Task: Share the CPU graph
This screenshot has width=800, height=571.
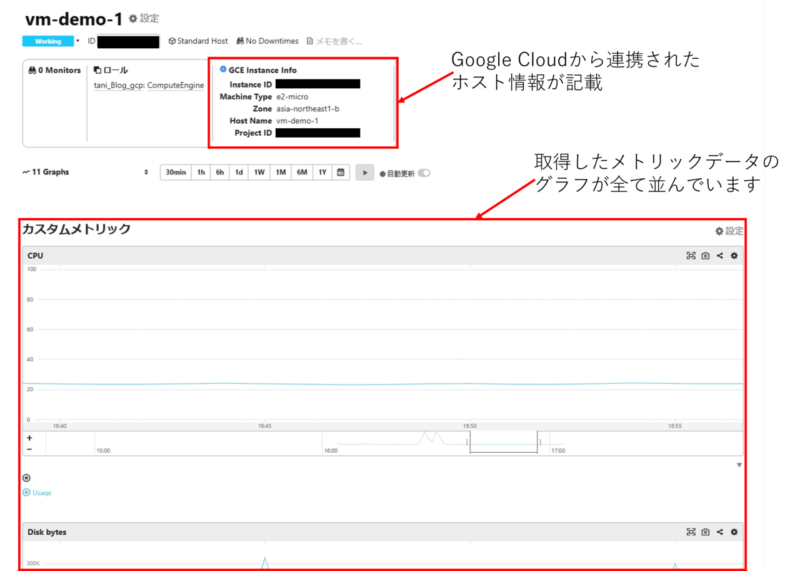Action: 720,256
